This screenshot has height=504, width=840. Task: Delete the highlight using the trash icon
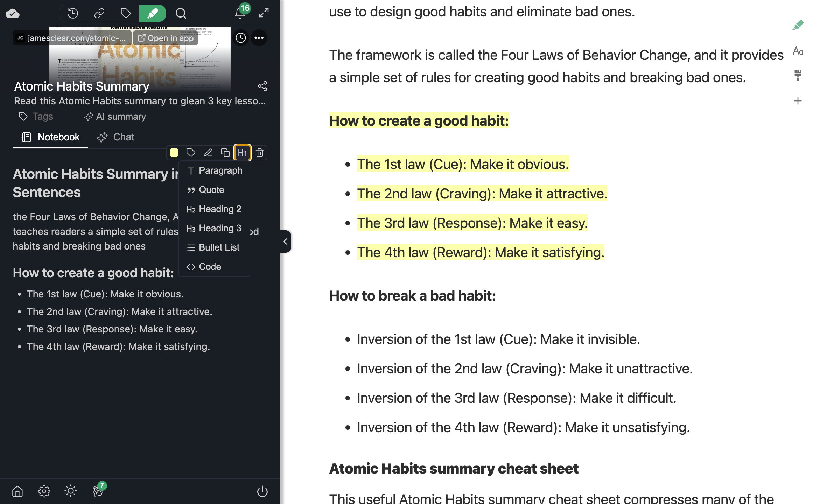[x=260, y=153]
